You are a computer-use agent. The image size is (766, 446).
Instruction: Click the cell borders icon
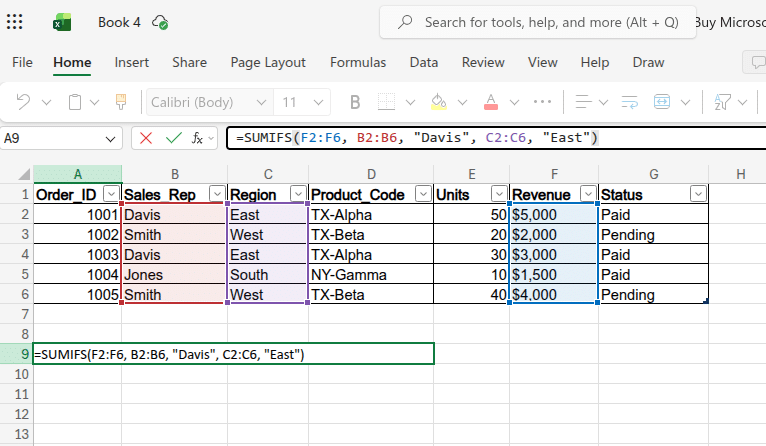tap(386, 102)
